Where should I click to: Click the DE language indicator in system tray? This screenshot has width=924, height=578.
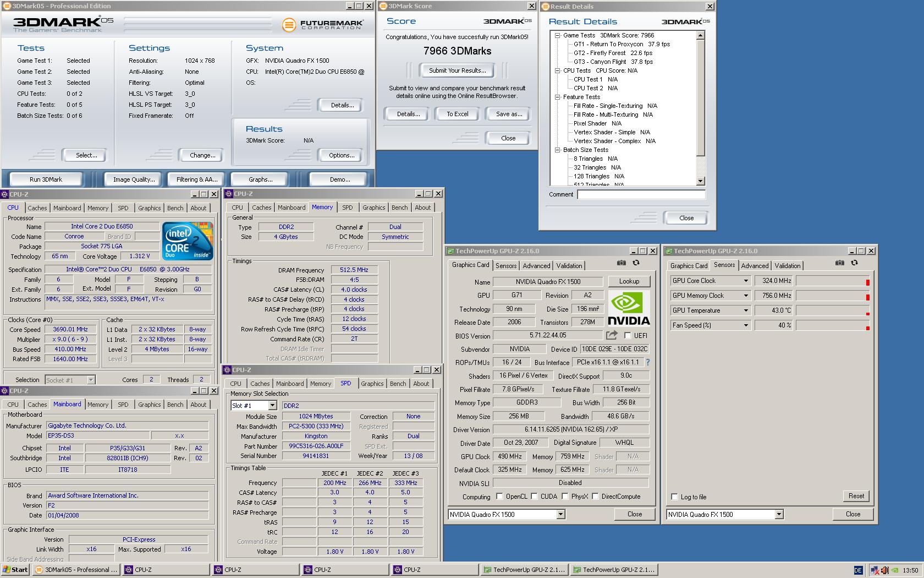click(858, 570)
